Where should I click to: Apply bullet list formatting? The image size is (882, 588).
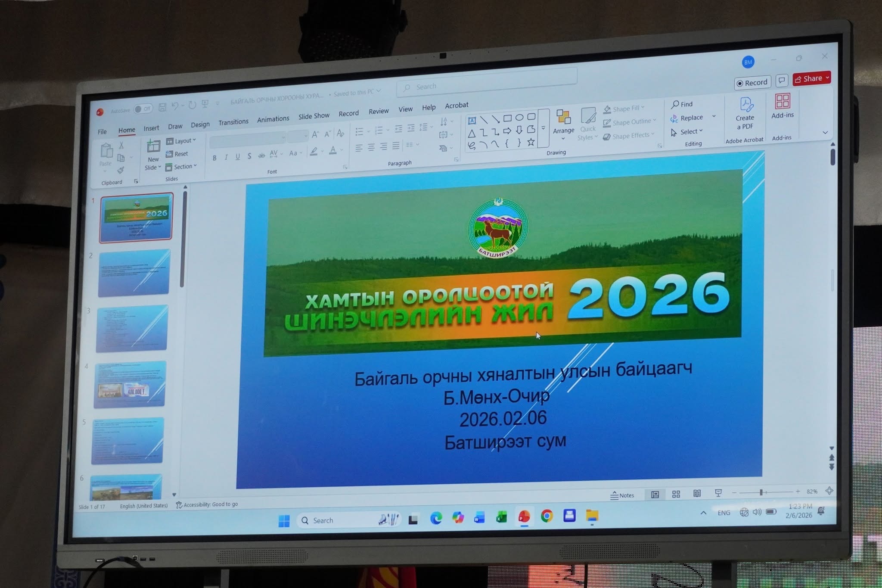pos(359,131)
